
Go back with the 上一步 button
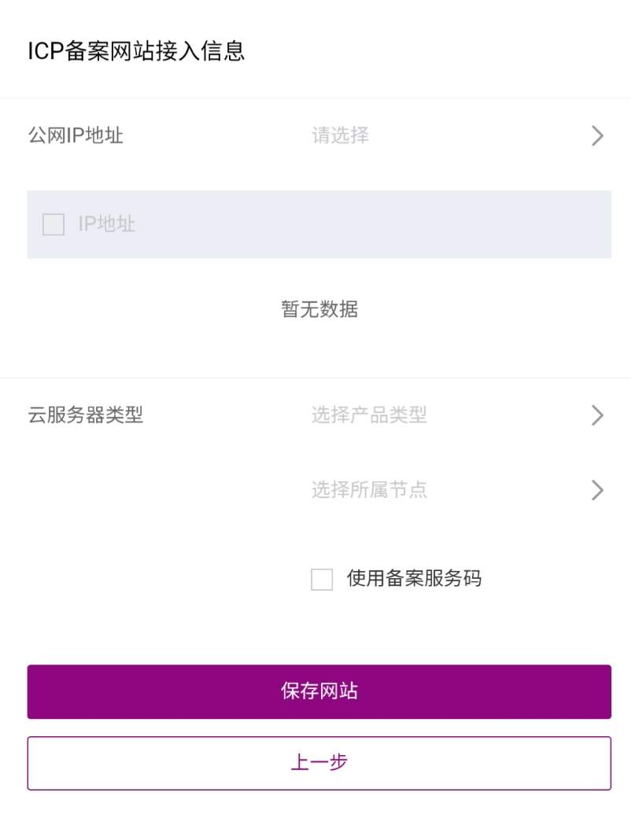(319, 763)
